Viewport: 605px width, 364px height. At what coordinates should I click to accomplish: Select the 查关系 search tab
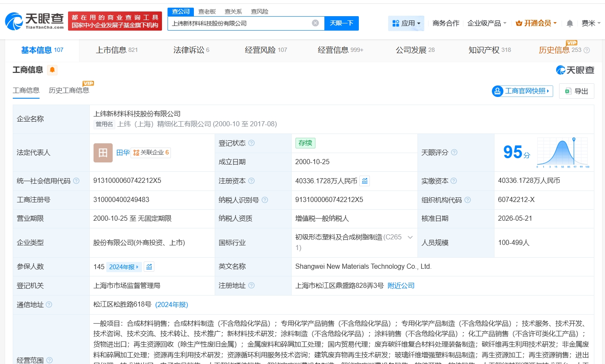coord(233,11)
